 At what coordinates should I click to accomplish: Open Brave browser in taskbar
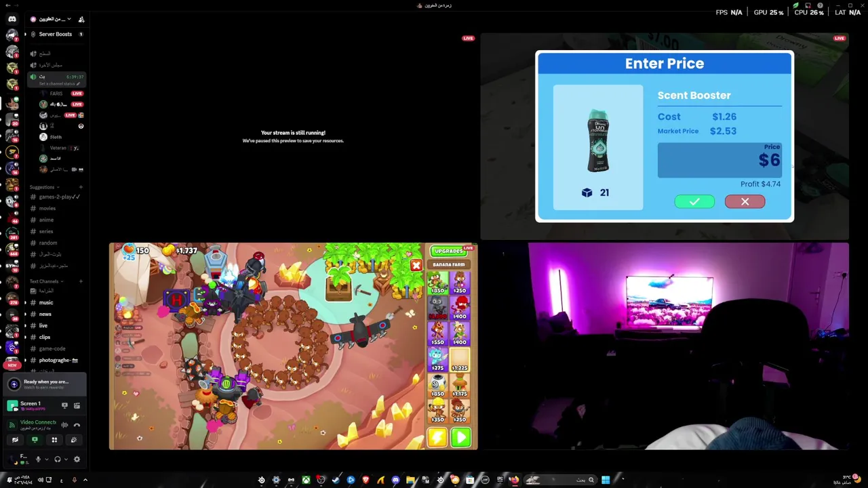(366, 480)
